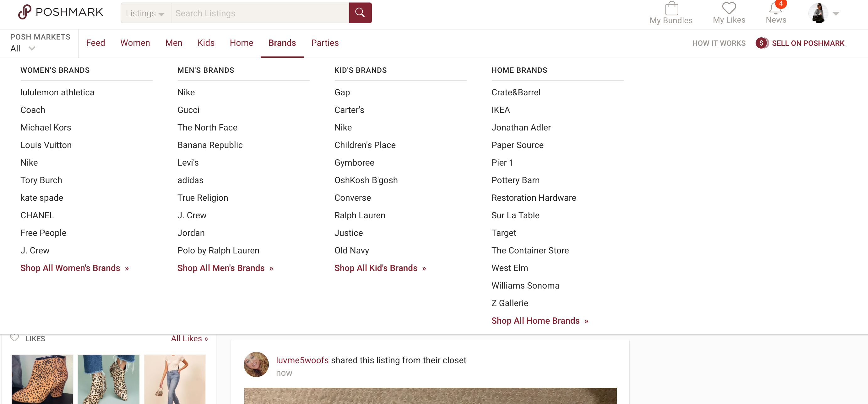Screen dimensions: 868x404
Task: Click Sell on Poshmark link
Action: [x=808, y=43]
